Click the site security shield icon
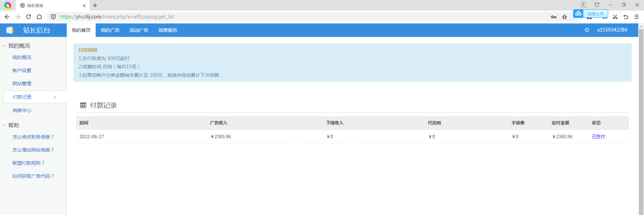 pos(53,17)
